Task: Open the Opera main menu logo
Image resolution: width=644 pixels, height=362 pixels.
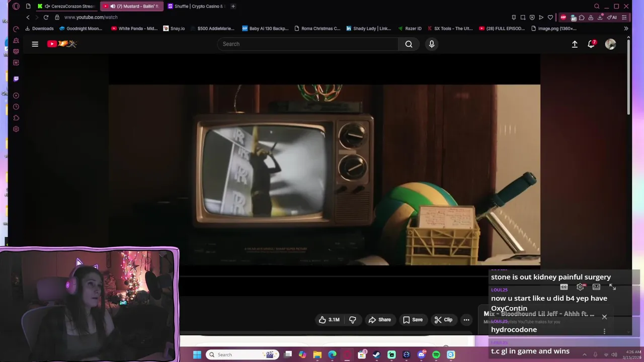Action: pos(16,6)
